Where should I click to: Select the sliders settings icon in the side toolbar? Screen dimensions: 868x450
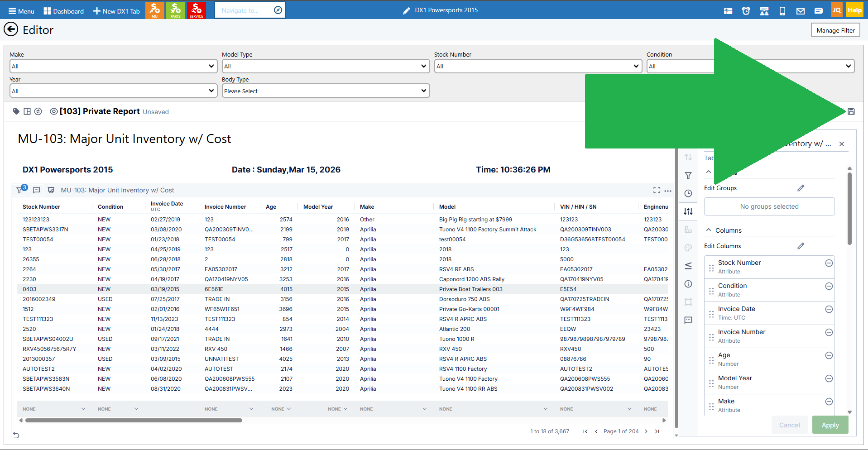[x=688, y=211]
